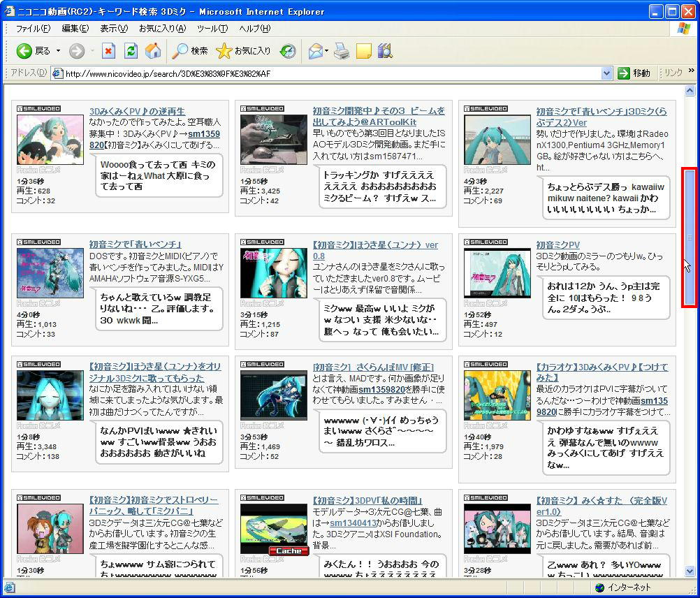This screenshot has width=700, height=598.
Task: Open the 初音ミク開発中♪その3 ビーム video link
Action: coord(379,117)
